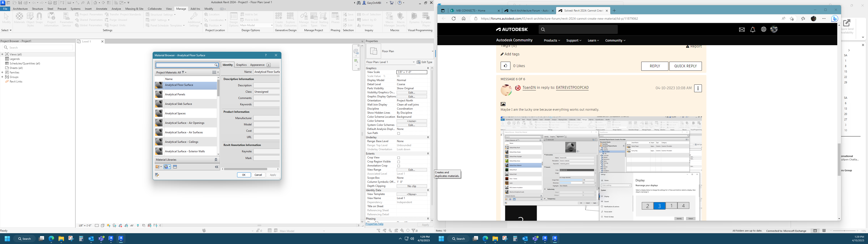The height and width of the screenshot is (244, 868).
Task: Collapse the Material Browser left pane with double chevron
Action: [x=217, y=167]
